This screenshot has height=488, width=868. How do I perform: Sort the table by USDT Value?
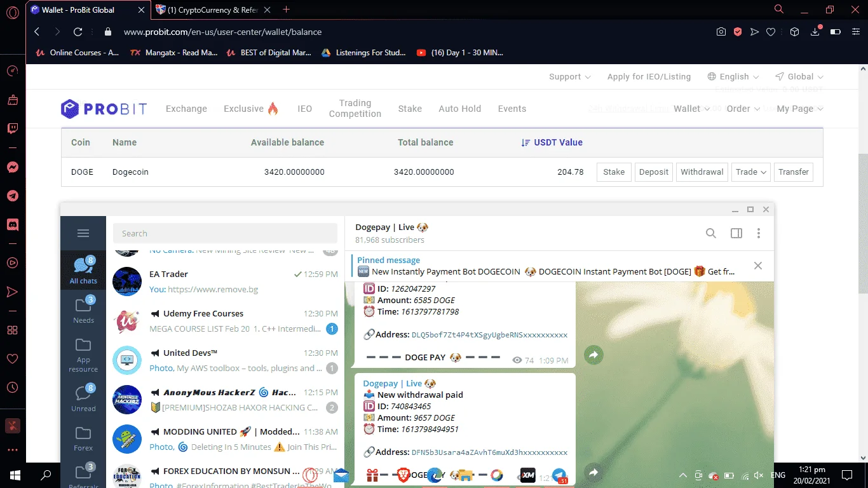pos(552,142)
